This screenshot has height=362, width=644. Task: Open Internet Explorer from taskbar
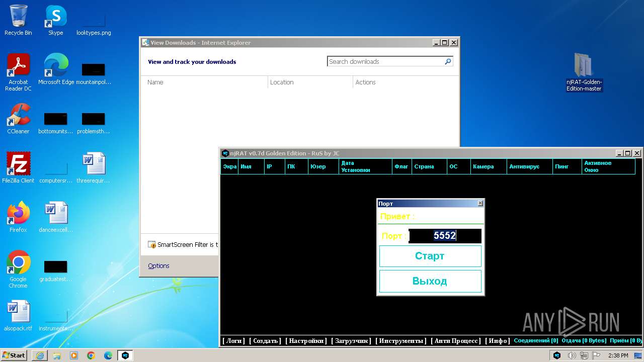40,355
